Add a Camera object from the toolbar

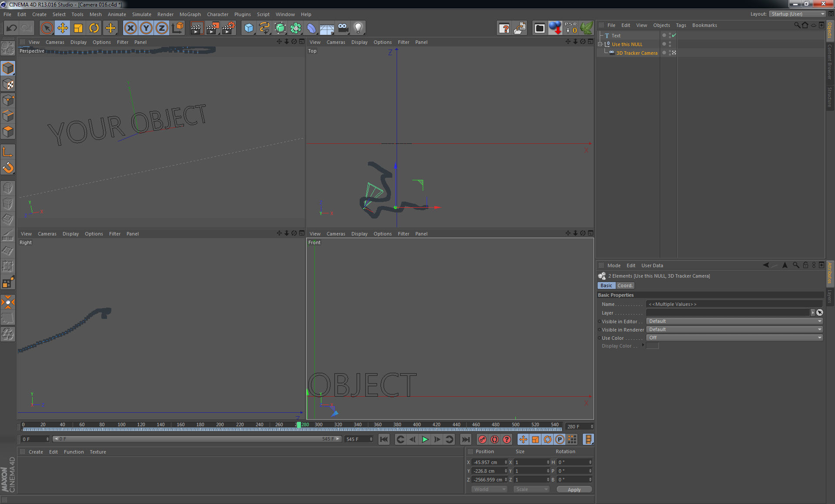pos(343,28)
